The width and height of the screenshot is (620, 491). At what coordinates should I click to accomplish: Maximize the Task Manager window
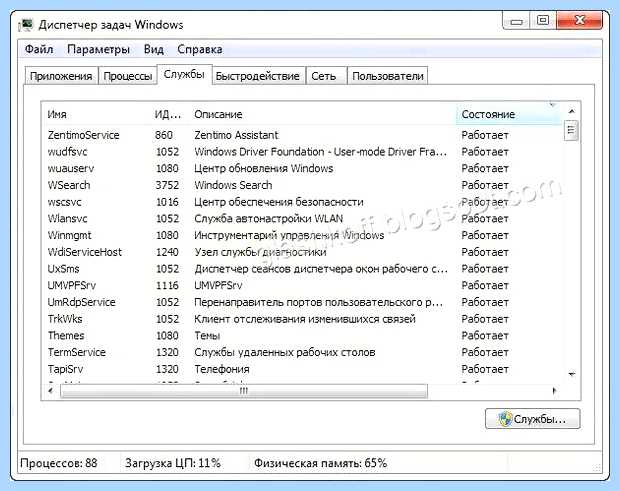tap(543, 21)
